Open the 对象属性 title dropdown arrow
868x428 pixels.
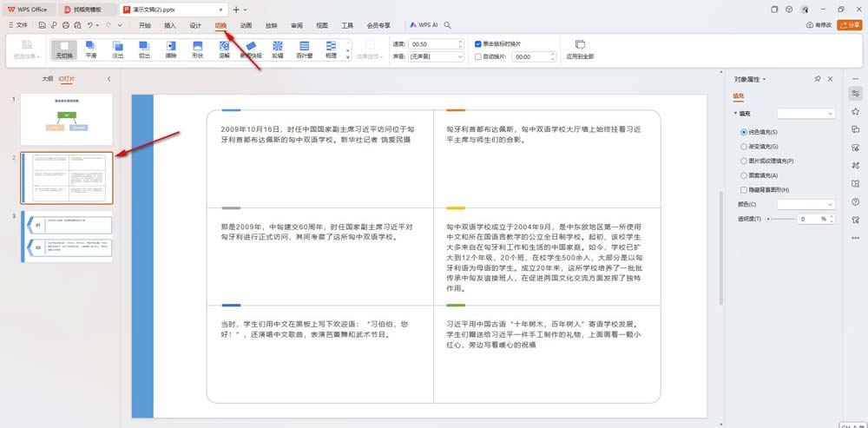(765, 79)
